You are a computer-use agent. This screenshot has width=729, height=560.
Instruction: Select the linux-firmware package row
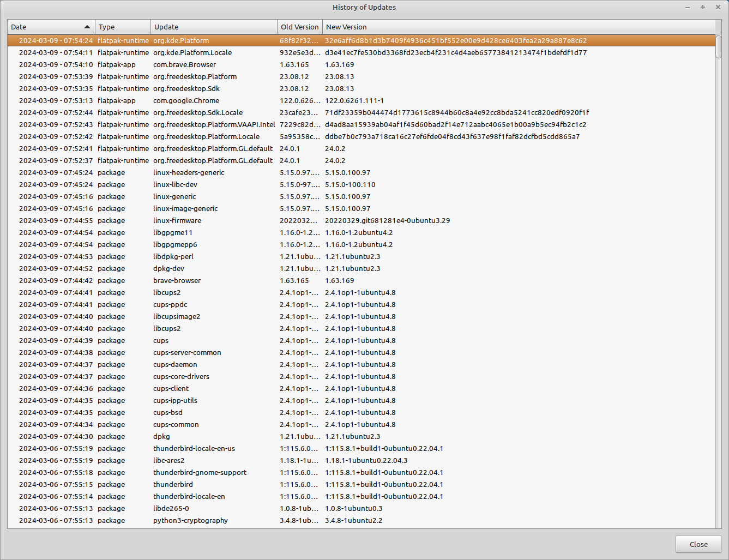(361, 220)
